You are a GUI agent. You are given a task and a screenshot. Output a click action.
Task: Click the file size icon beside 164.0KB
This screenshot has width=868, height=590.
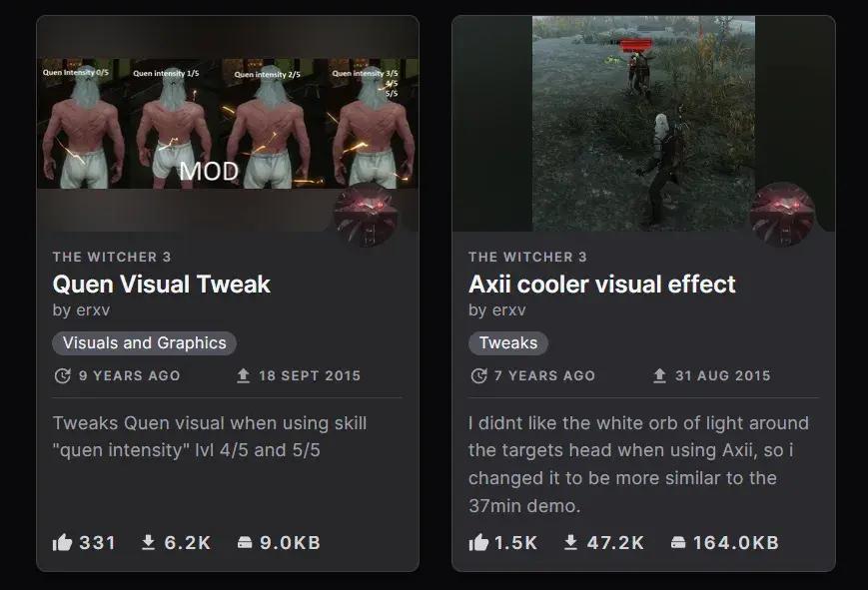pos(678,542)
